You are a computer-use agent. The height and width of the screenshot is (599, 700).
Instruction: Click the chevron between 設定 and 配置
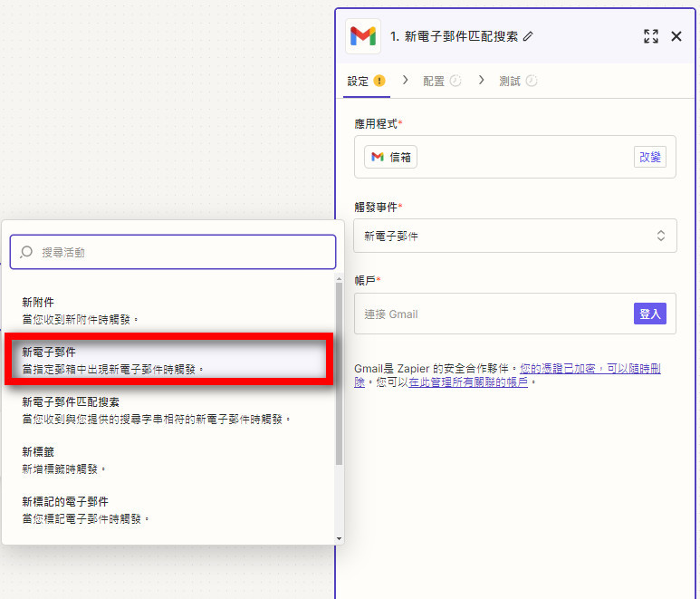406,80
